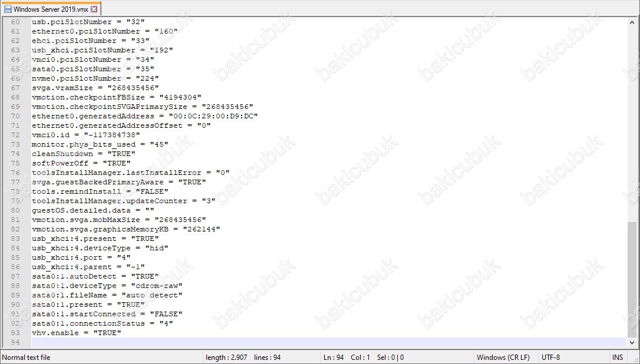Click line vmotion.svga.graphicsMemoryKB
Viewport: 640px width, 364px height.
click(126, 229)
